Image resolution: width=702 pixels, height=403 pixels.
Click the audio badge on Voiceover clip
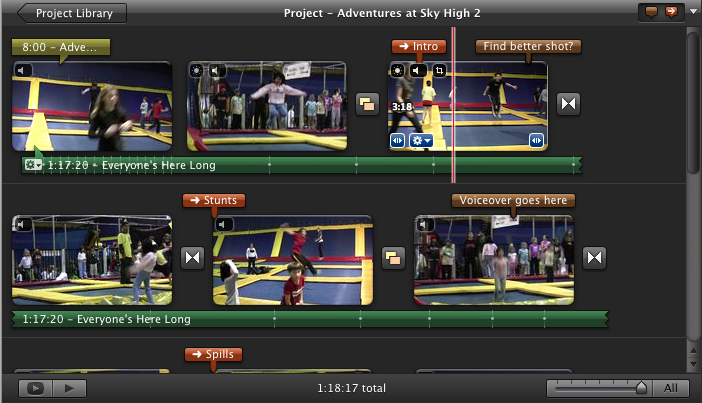pyautogui.click(x=425, y=224)
